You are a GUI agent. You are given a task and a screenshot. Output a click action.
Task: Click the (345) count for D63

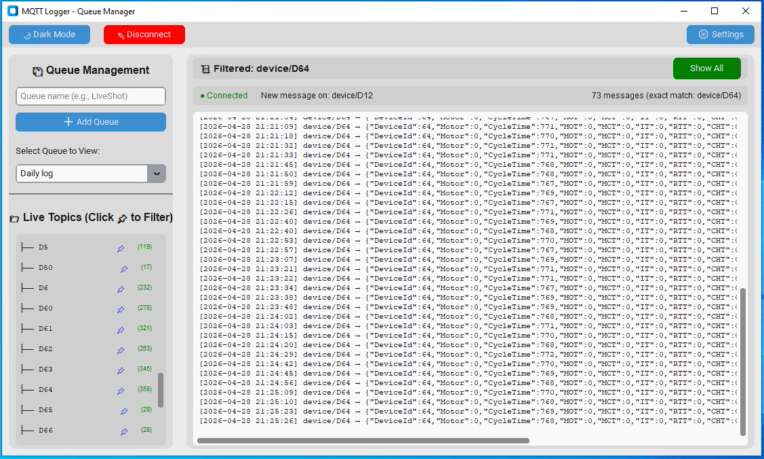tap(145, 369)
